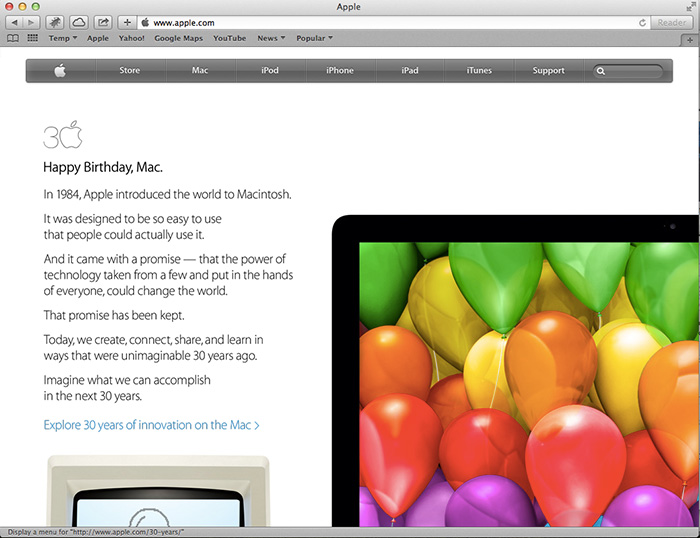The width and height of the screenshot is (700, 538).
Task: Click the new tab plus button
Action: click(690, 40)
